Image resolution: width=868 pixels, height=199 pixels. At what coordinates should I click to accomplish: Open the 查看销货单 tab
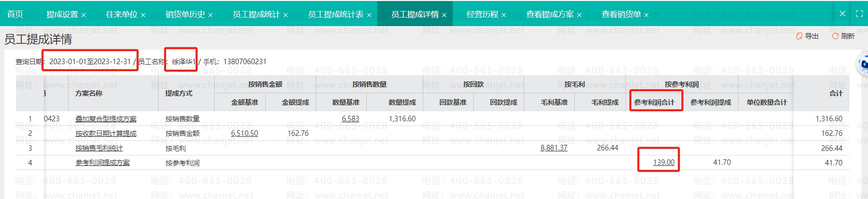coord(621,15)
